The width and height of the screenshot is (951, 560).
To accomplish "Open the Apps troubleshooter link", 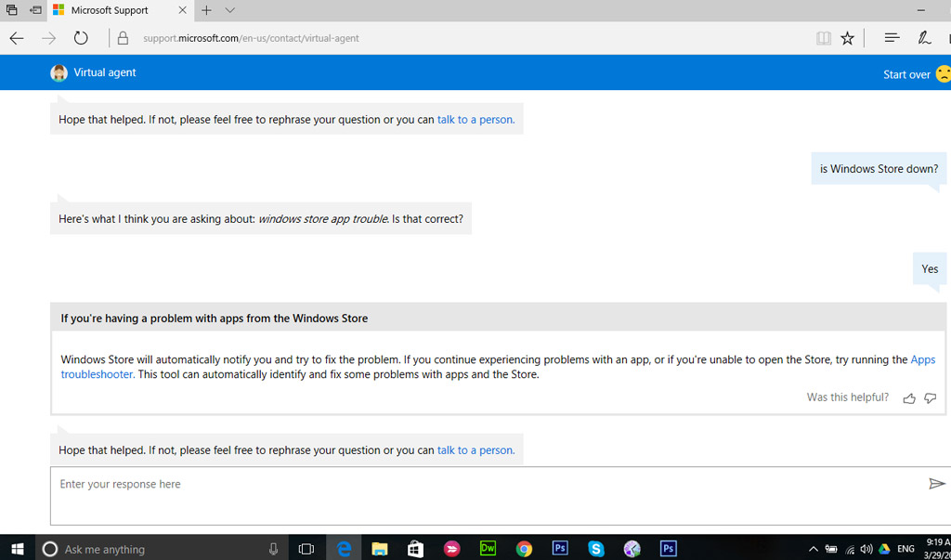I will click(922, 359).
